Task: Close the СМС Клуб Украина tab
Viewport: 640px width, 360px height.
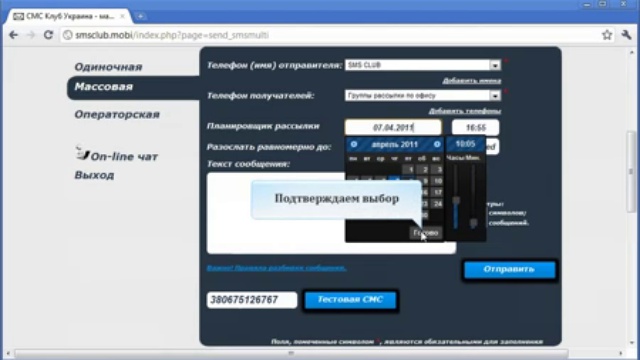Action: 122,16
